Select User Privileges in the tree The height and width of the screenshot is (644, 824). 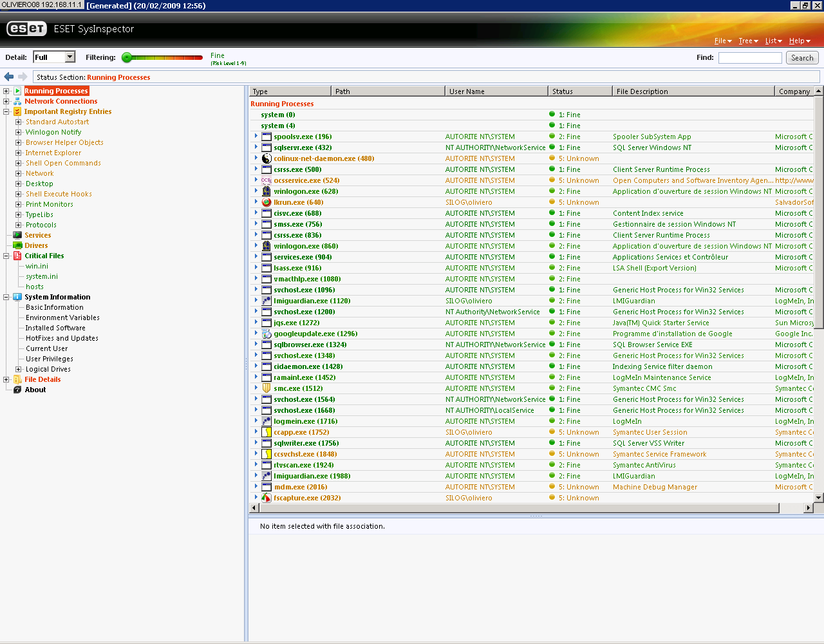[50, 359]
